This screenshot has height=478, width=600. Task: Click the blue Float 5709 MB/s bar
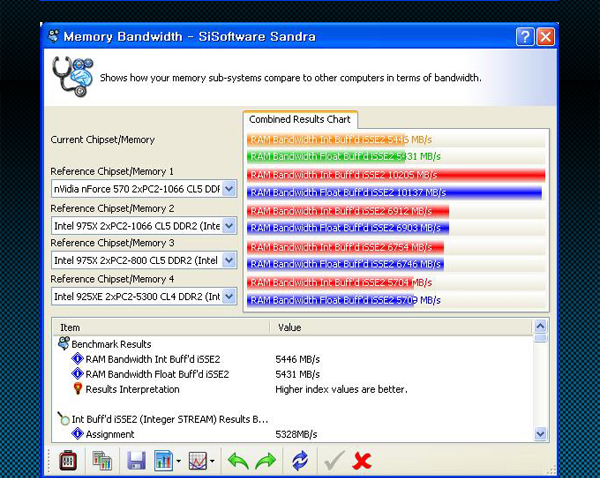[330, 300]
